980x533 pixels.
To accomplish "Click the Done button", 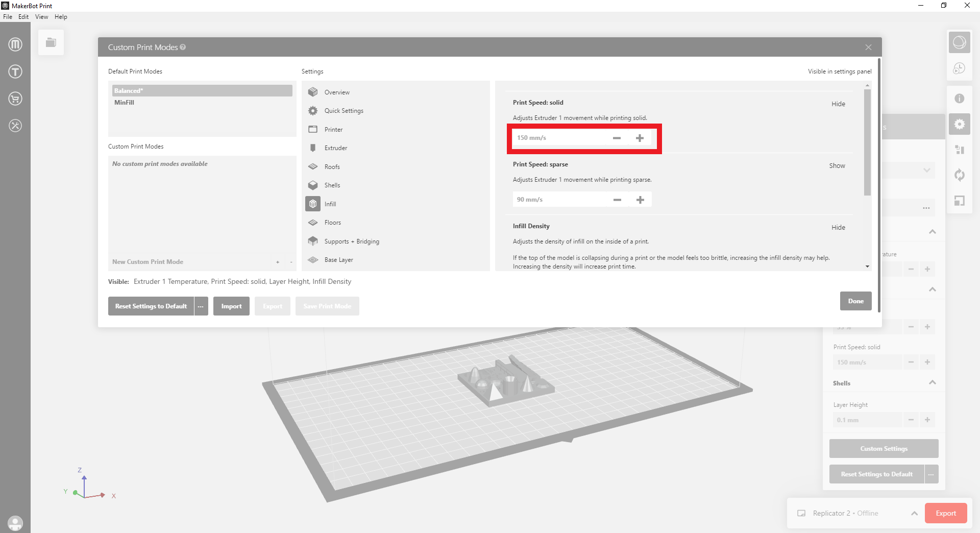I will click(x=856, y=301).
